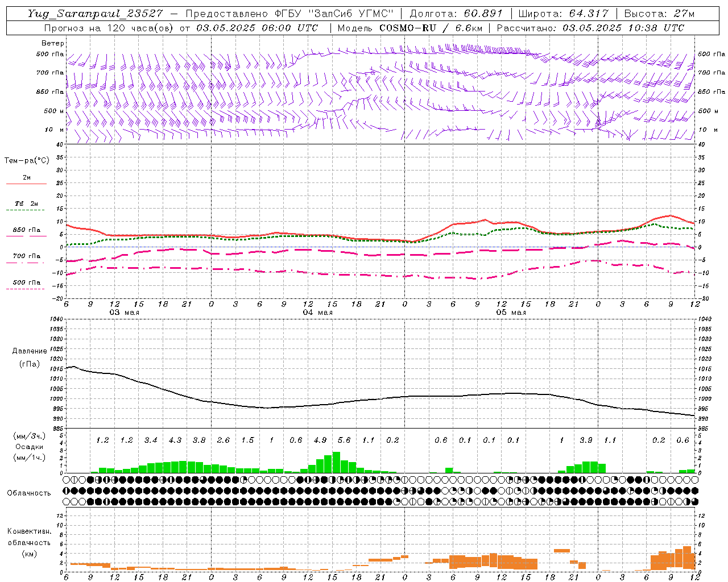Screen dimensions: 728x582
Task: Click the "2м" temperature legend entry
Action: point(27,177)
